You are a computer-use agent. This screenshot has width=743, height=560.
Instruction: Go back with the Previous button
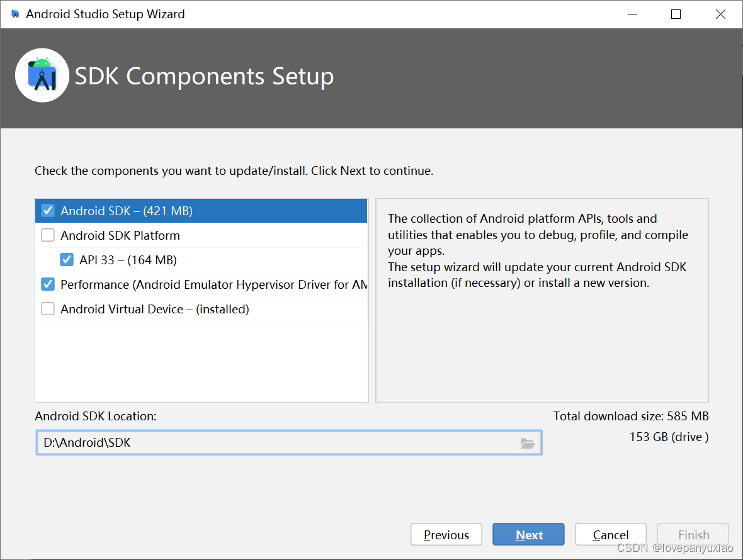point(446,534)
